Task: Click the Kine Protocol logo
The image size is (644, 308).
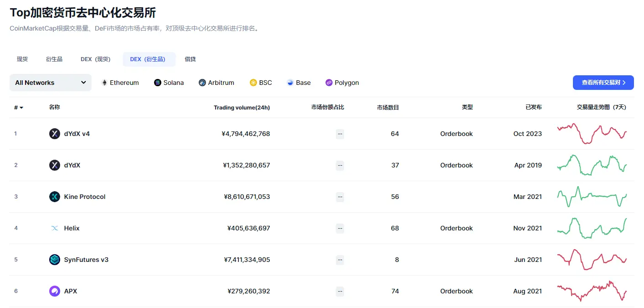Action: [54, 197]
